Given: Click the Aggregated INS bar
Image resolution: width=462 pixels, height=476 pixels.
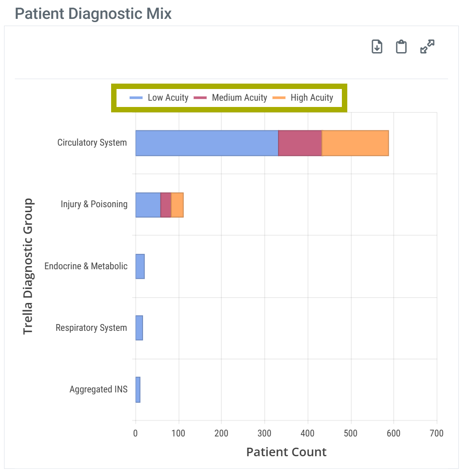Looking at the screenshot, I should click(138, 390).
